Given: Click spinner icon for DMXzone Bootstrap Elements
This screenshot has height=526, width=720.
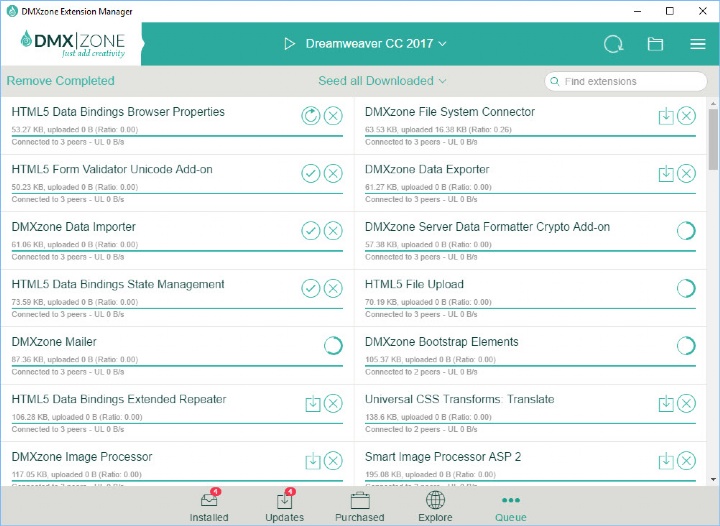Looking at the screenshot, I should [x=686, y=346].
